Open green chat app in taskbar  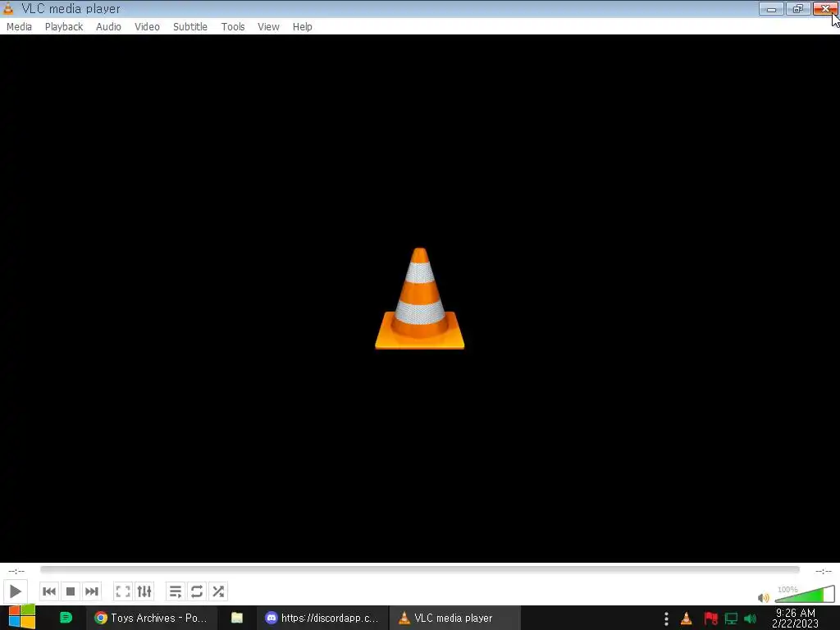click(x=66, y=618)
